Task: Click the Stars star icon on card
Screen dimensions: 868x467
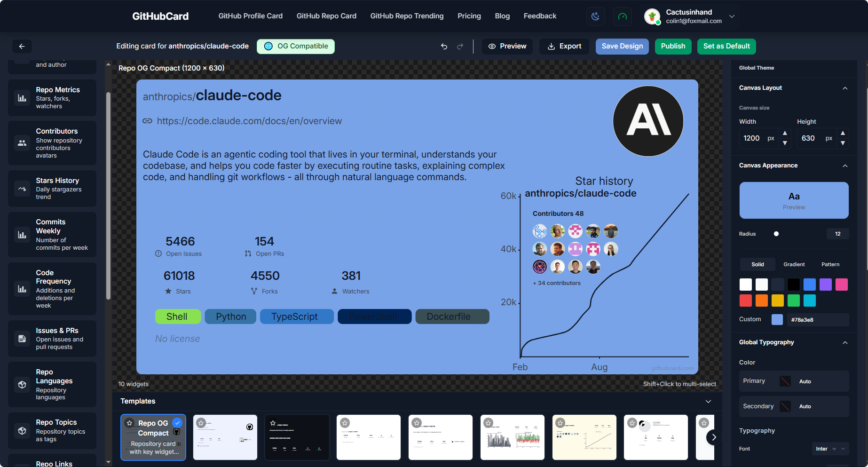Action: (168, 291)
